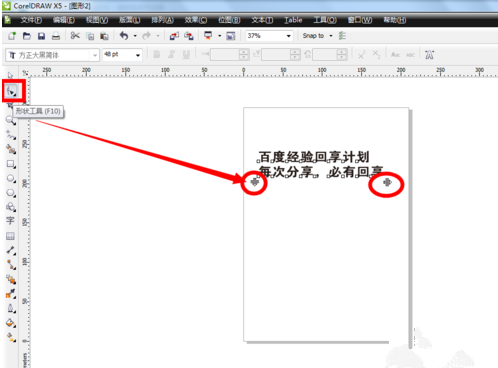Open the Options icon beside Snap to
Screen dimensions: 498x368
tap(342, 36)
